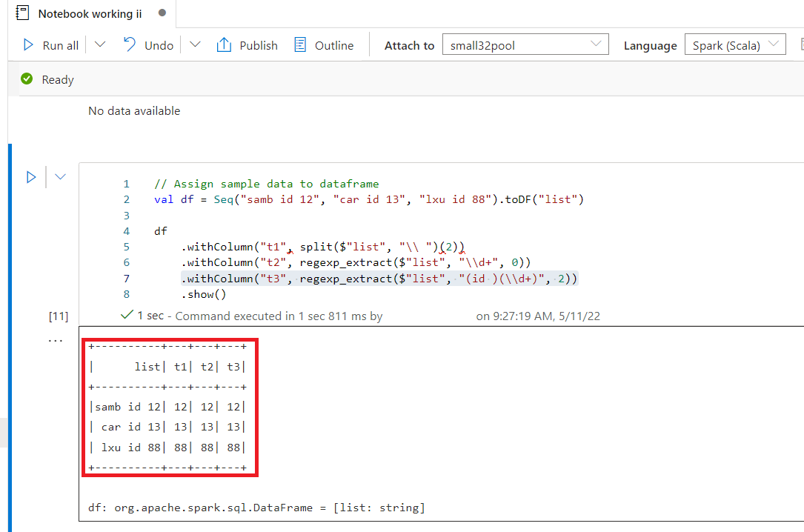Open the Attach to small32pool dropdown
This screenshot has height=532, width=804.
(x=525, y=44)
